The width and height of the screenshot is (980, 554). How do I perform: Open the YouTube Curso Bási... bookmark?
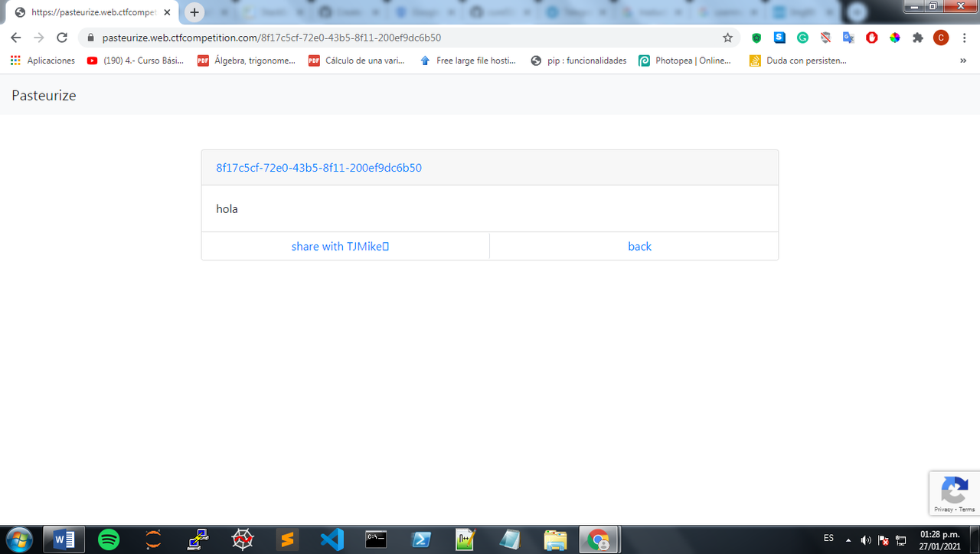(135, 61)
